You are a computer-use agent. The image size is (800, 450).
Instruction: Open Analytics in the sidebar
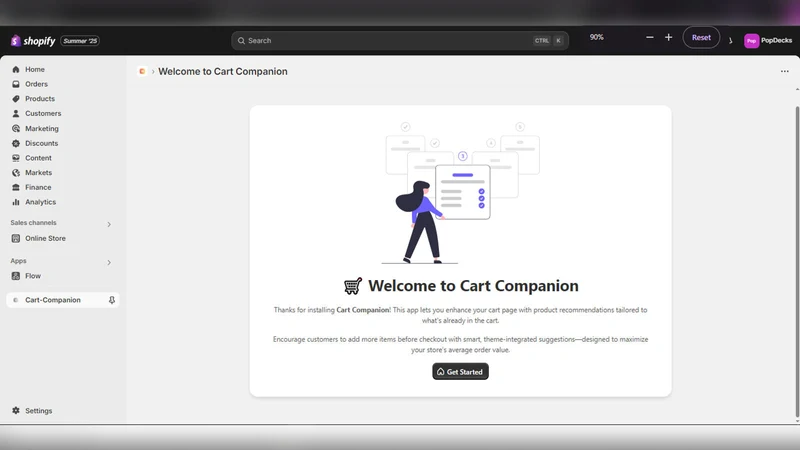pyautogui.click(x=40, y=202)
